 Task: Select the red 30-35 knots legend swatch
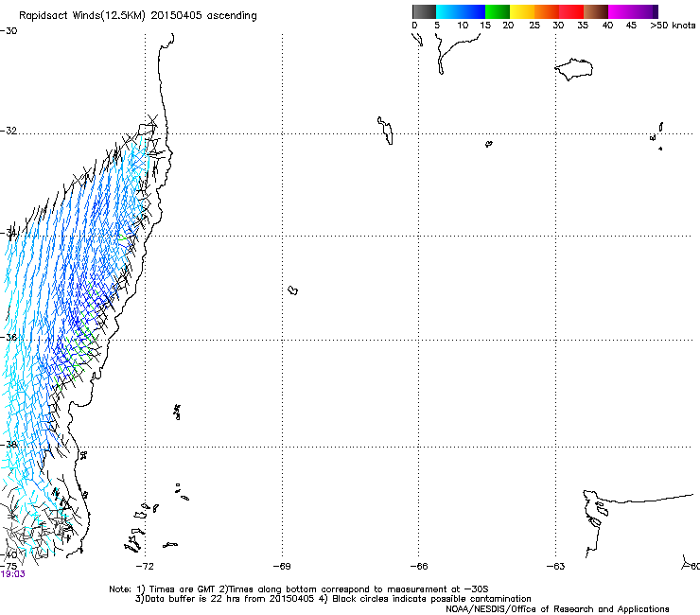tap(571, 11)
